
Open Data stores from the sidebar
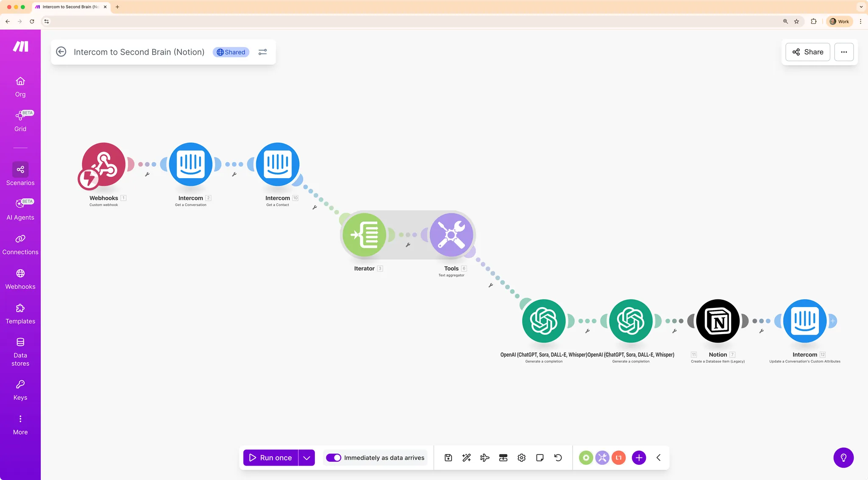point(20,349)
